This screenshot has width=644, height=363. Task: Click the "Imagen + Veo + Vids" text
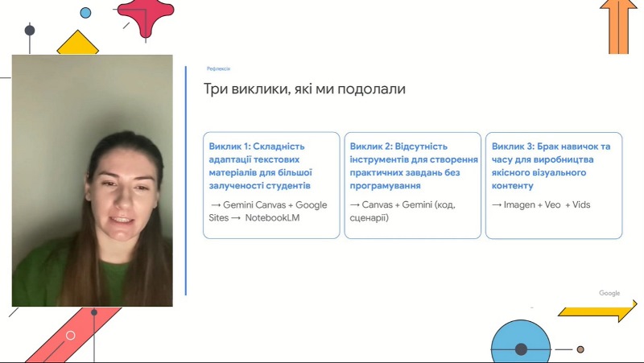541,204
